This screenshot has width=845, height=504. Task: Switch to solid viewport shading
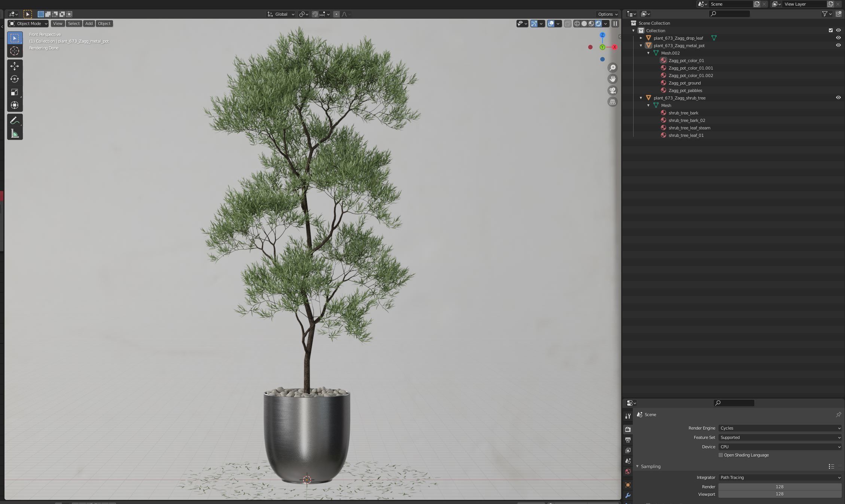584,24
